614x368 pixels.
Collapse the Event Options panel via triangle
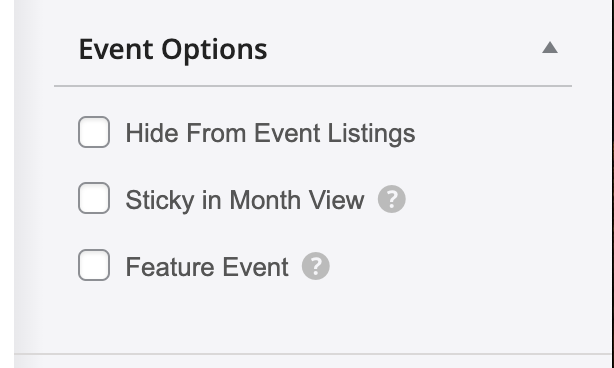click(x=550, y=48)
